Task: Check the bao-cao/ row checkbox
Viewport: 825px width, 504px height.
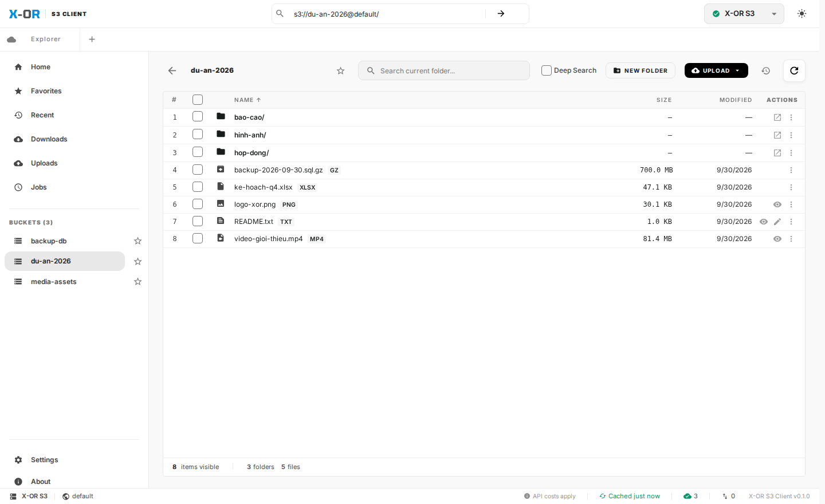Action: tap(198, 117)
